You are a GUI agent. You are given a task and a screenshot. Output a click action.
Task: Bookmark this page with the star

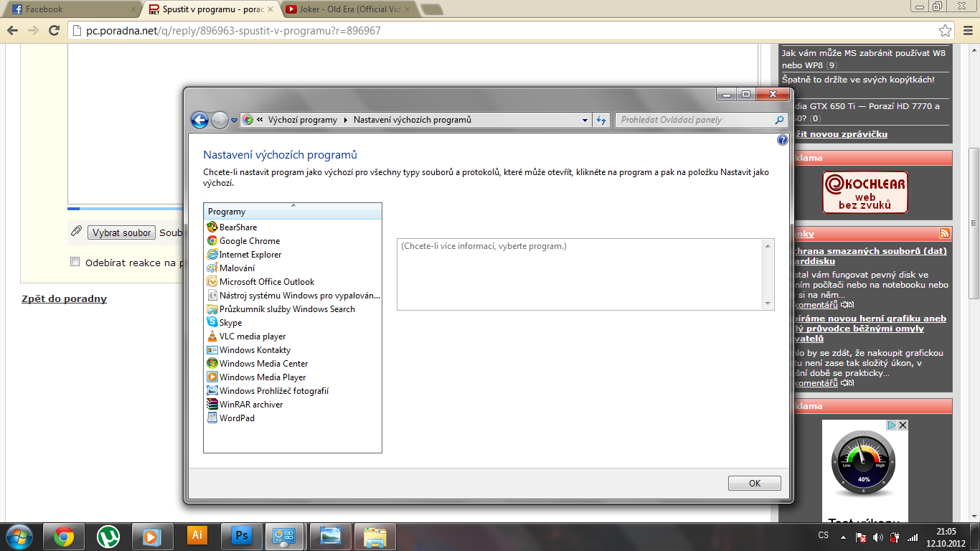pos(946,31)
